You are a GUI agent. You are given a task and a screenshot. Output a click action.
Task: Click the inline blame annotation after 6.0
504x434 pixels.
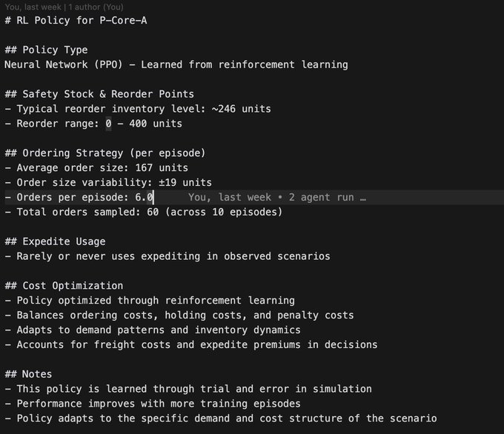[x=277, y=197]
